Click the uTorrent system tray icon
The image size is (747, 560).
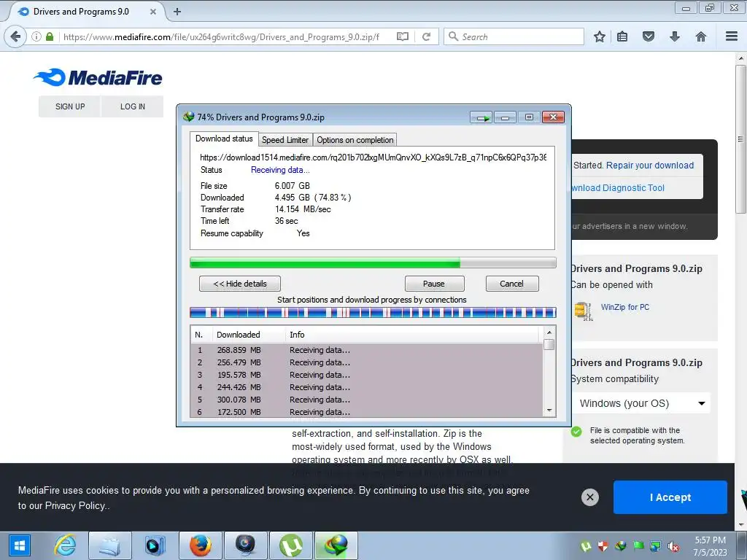click(x=586, y=546)
